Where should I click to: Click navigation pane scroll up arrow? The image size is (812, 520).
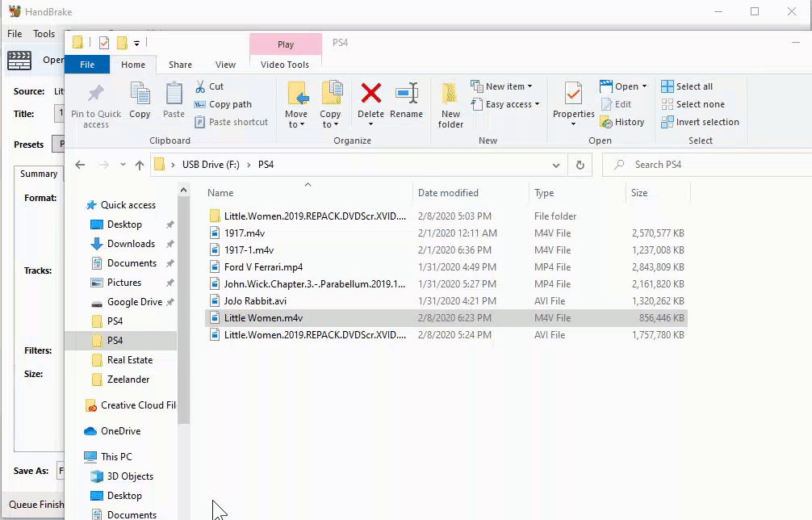coord(183,190)
